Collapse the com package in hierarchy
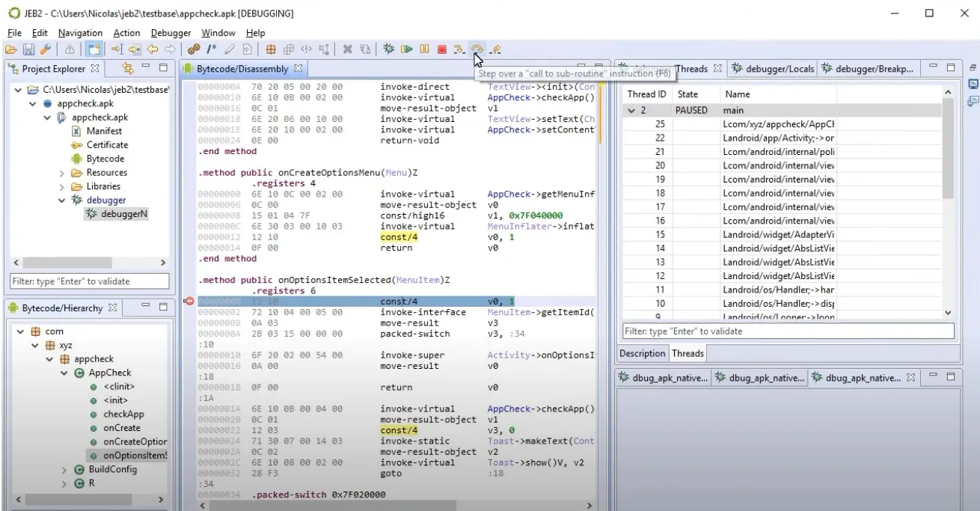980x511 pixels. pyautogui.click(x=19, y=331)
